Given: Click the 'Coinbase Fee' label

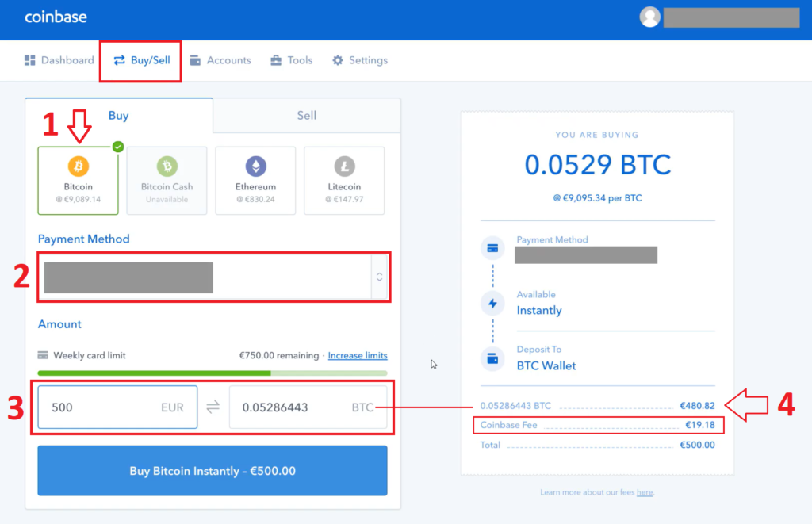Looking at the screenshot, I should click(x=508, y=425).
